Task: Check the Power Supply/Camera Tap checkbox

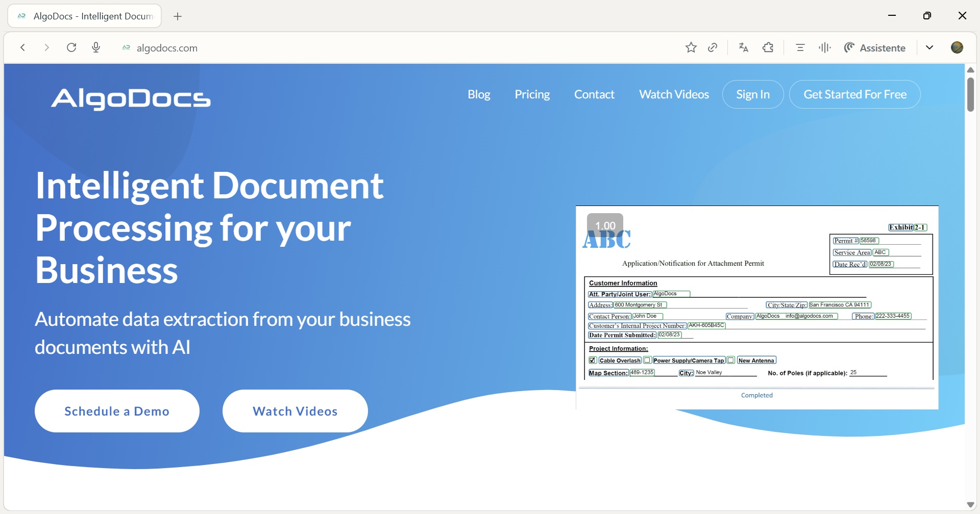Action: [x=647, y=360]
